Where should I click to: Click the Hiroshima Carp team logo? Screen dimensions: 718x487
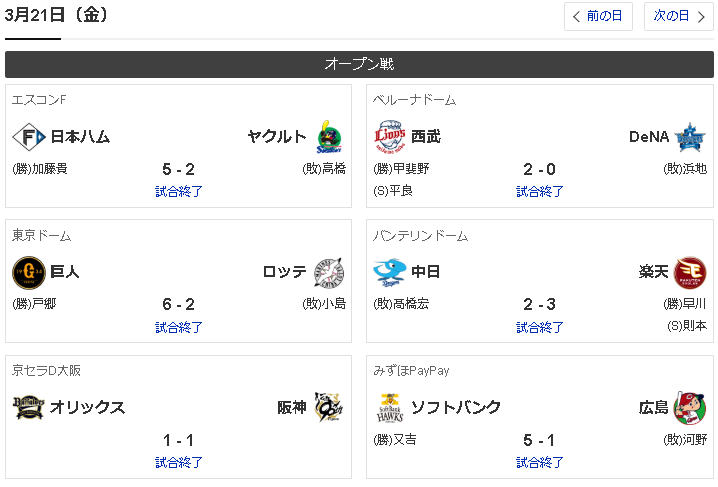(691, 407)
